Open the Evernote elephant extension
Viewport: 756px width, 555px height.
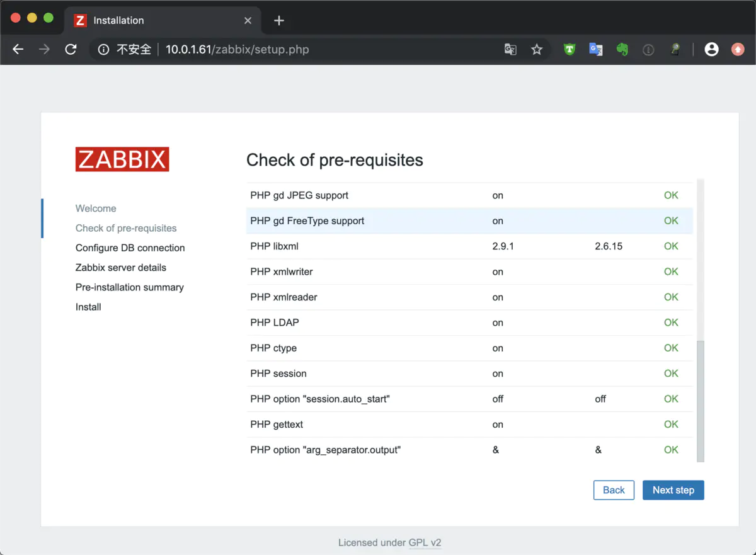point(622,49)
